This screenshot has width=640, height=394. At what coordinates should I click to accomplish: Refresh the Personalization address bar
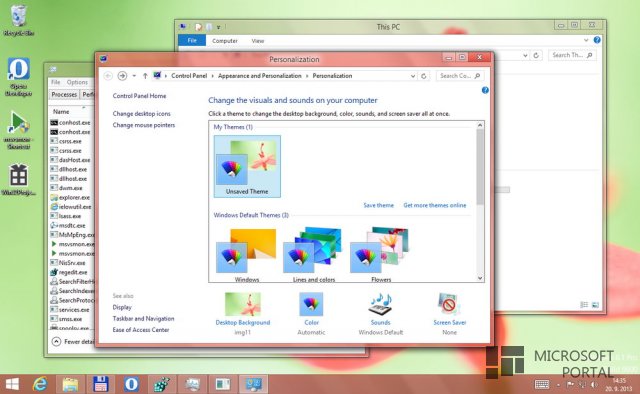[x=424, y=76]
